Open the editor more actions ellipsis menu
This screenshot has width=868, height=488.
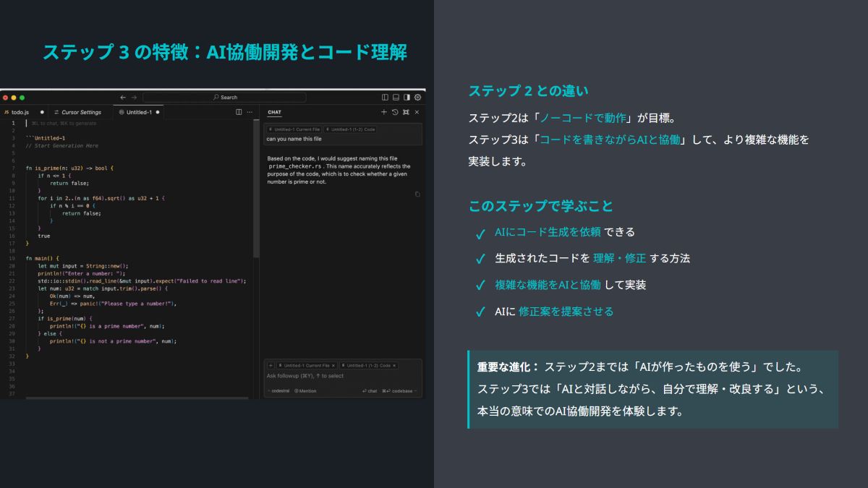(250, 112)
